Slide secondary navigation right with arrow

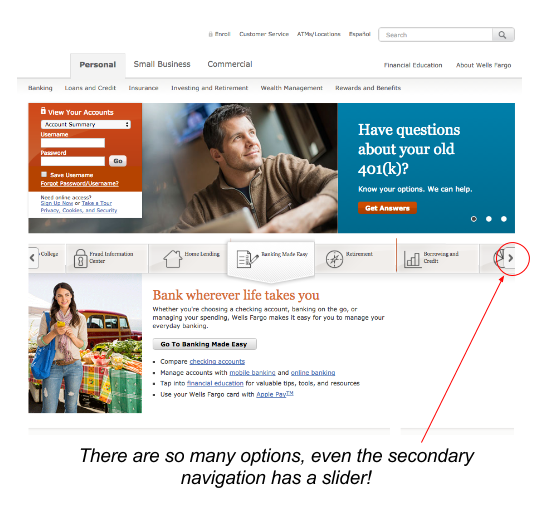pos(510,258)
